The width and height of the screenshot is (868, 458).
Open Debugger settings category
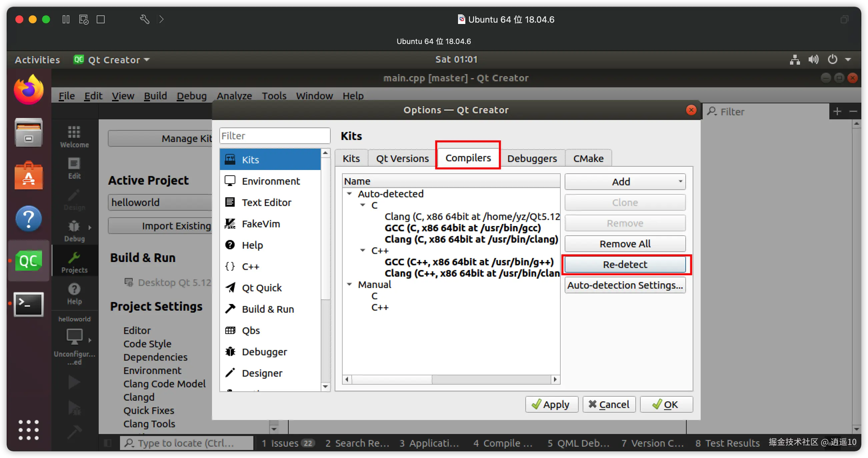click(264, 352)
